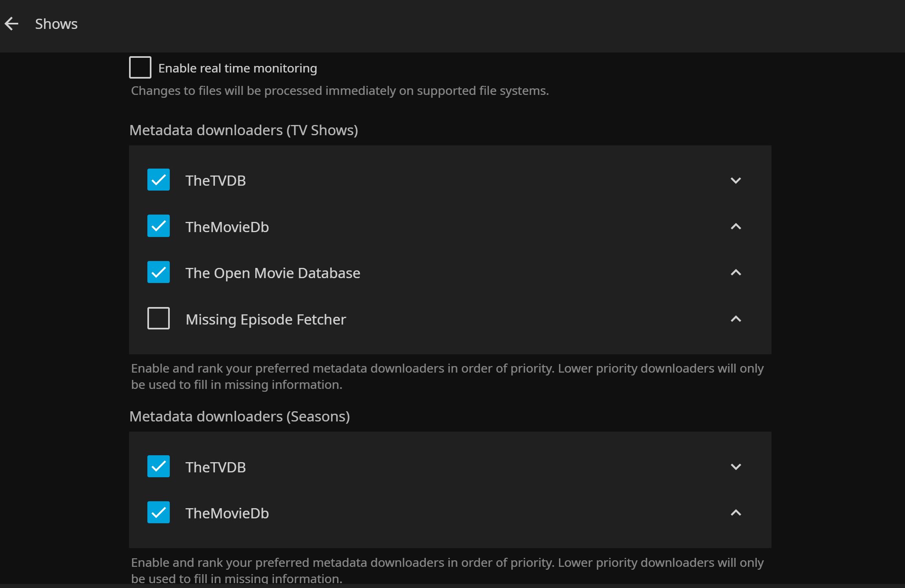Uncheck TheMovieDb in Seasons downloaders
The height and width of the screenshot is (588, 905).
[158, 512]
